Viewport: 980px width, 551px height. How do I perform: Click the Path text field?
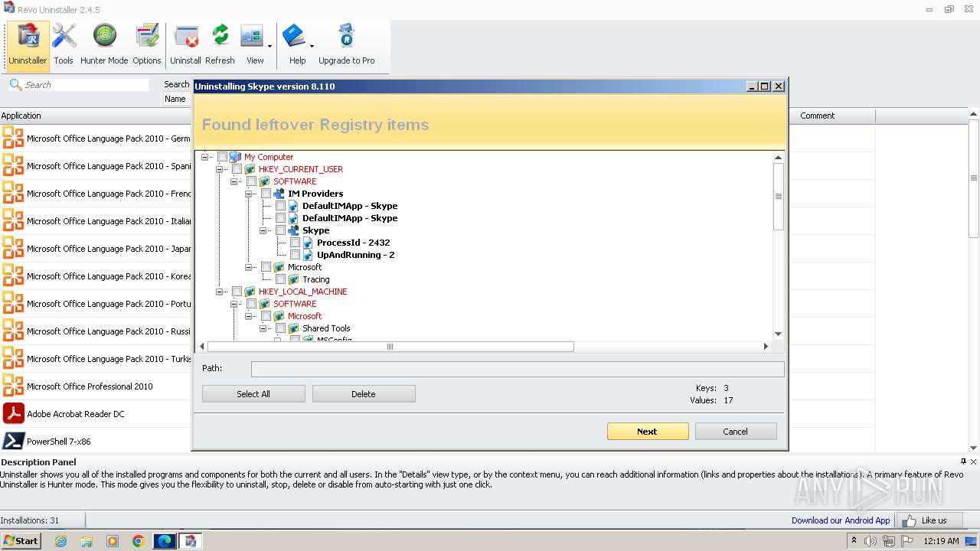518,369
